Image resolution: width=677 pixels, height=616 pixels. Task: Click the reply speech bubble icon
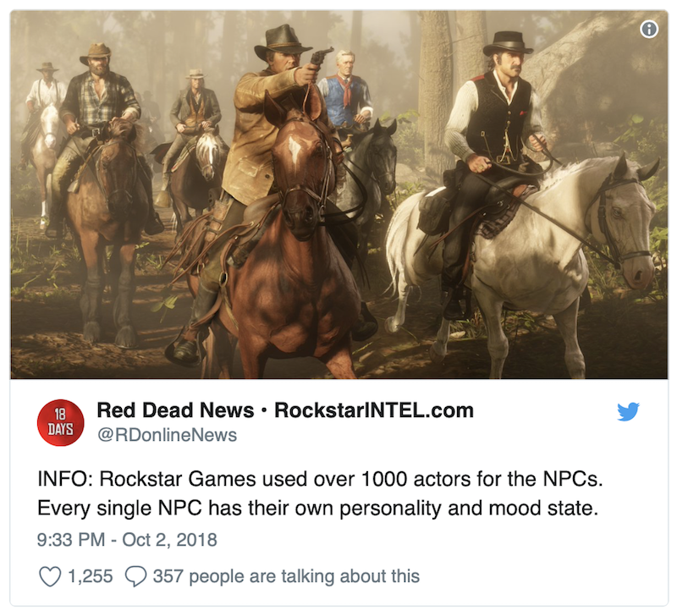point(135,576)
